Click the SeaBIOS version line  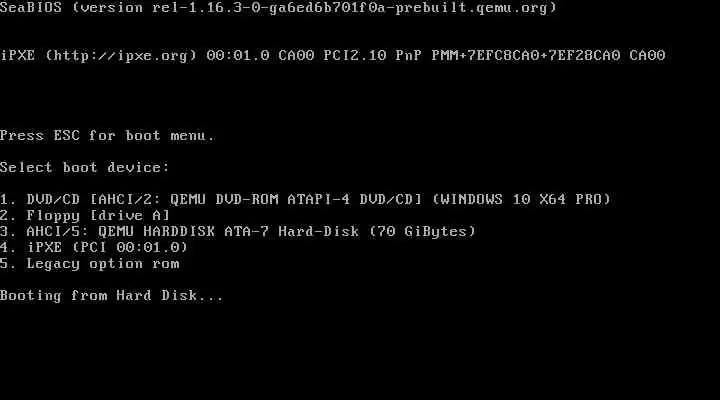tap(278, 8)
